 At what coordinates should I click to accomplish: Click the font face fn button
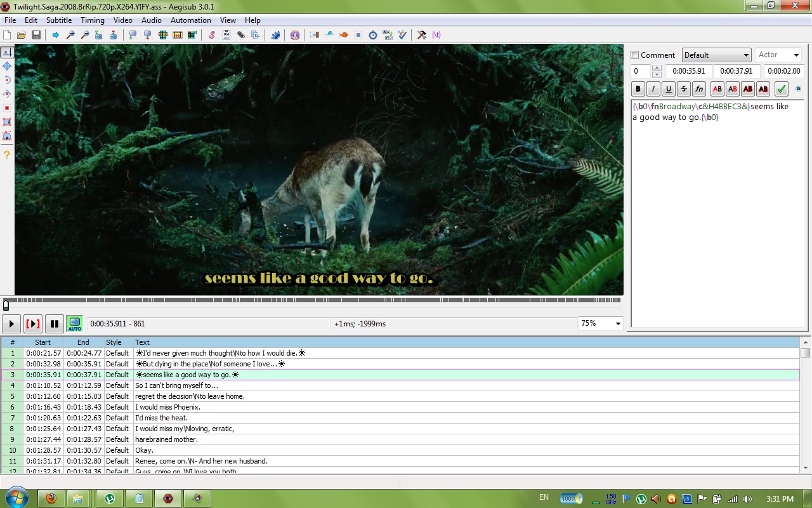(698, 89)
